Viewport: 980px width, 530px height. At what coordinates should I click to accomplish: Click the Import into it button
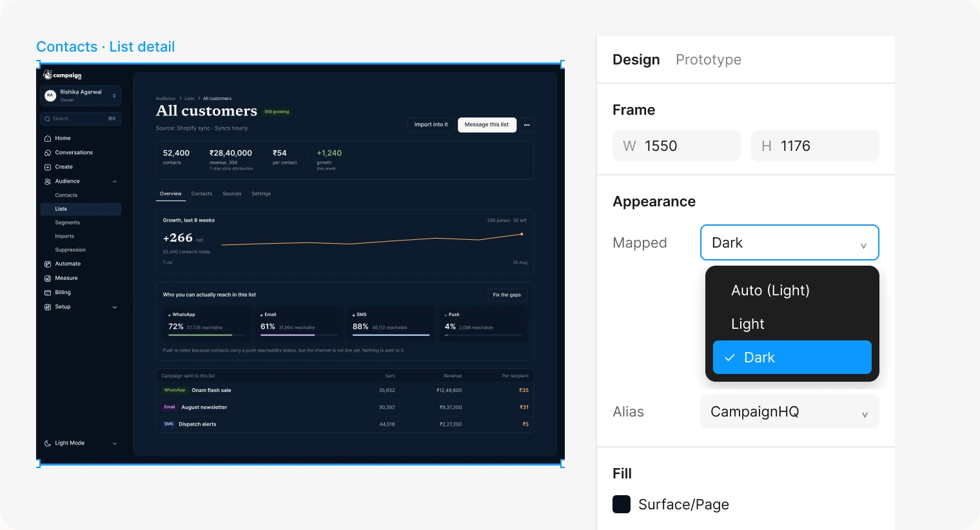[431, 124]
